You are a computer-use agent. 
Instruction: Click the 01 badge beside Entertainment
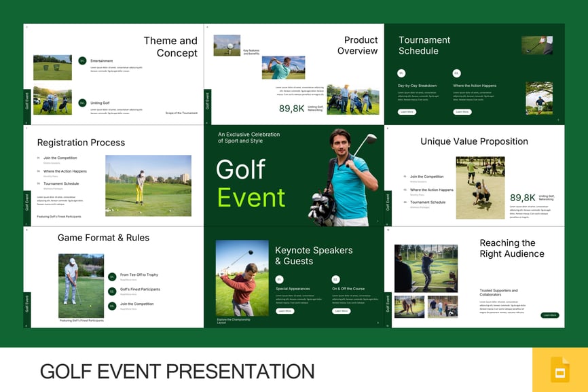(82, 60)
